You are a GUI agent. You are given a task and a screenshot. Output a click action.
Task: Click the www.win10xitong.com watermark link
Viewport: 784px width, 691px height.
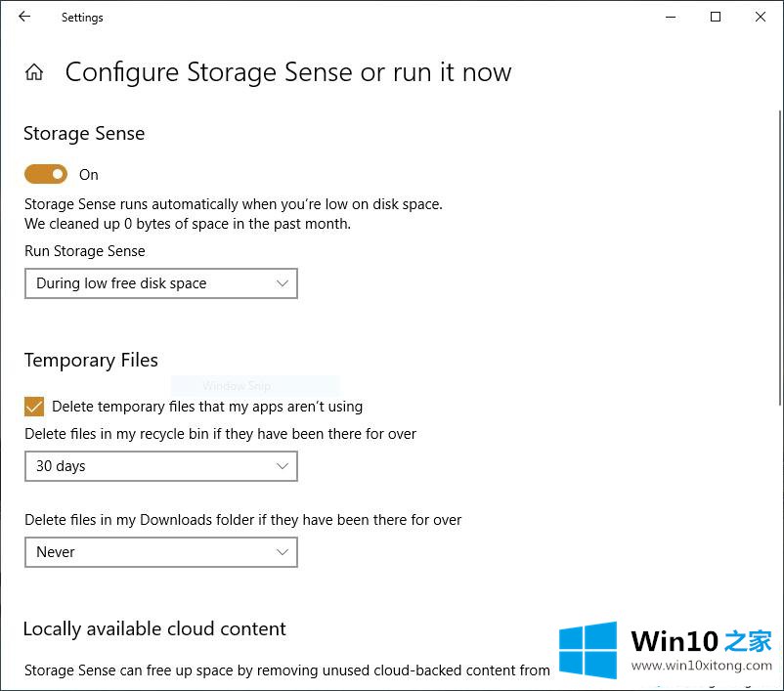702,666
